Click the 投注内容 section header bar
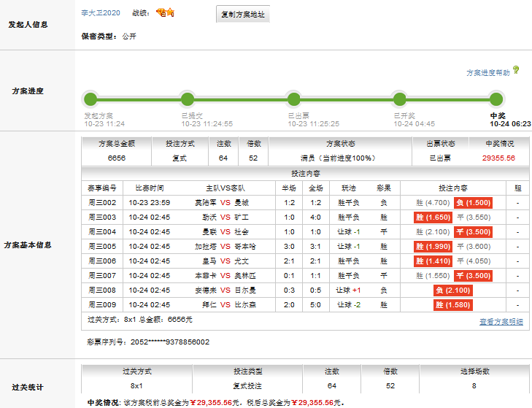The width and height of the screenshot is (532, 408). point(305,173)
